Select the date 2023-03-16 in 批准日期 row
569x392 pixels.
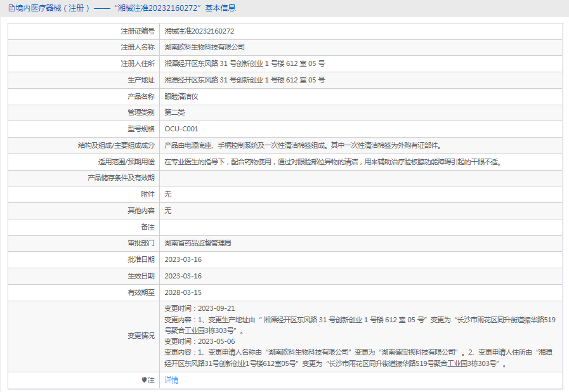click(183, 259)
